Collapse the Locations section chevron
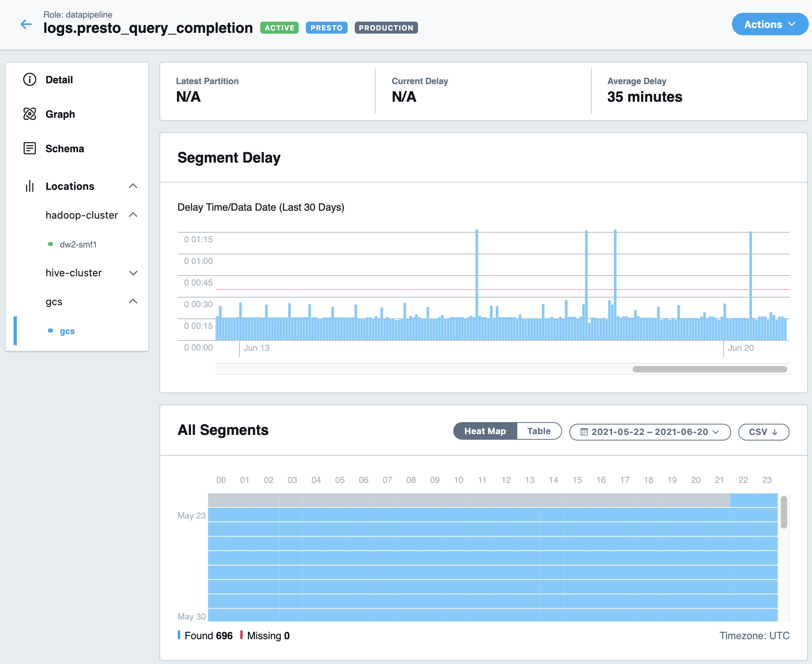This screenshot has width=812, height=664. click(133, 186)
